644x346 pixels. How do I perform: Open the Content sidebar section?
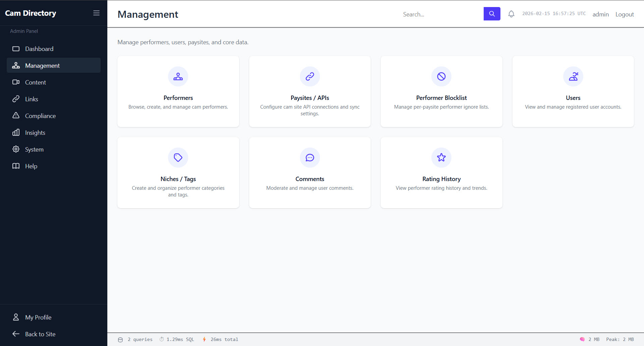36,82
